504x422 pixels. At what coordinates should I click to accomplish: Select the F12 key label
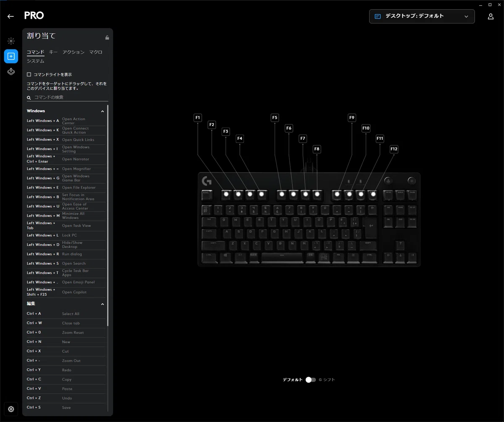[394, 149]
